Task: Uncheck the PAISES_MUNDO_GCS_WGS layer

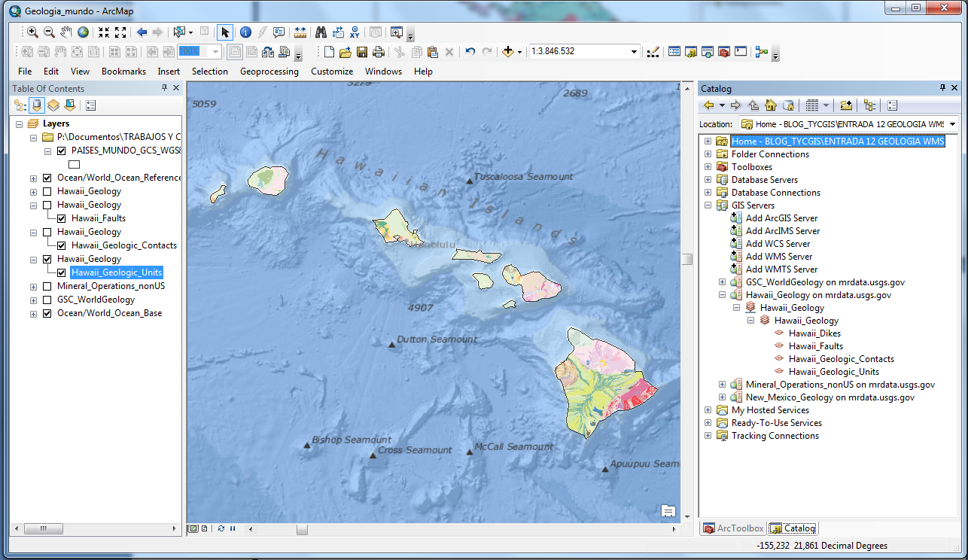Action: (62, 151)
